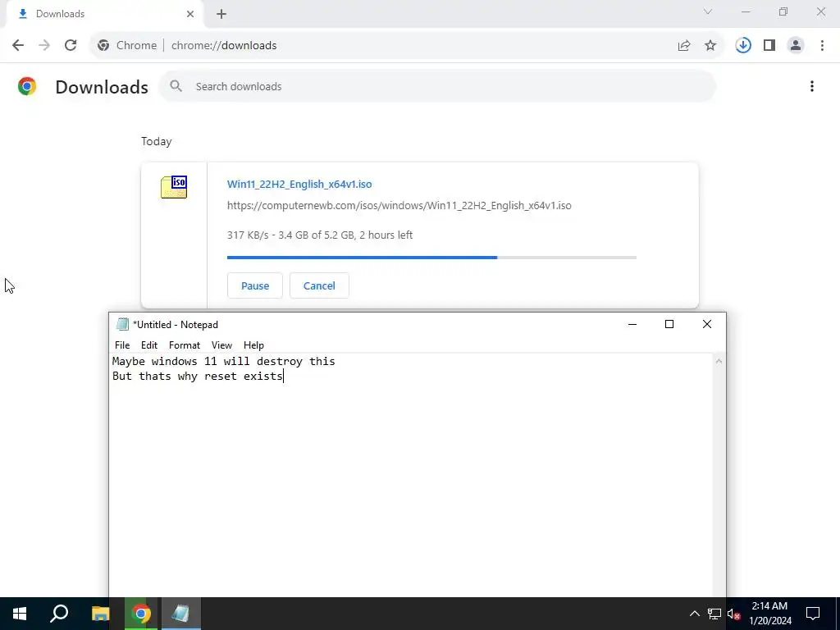Open the Win11_22H2_English_x64v1.iso file link

pyautogui.click(x=299, y=185)
